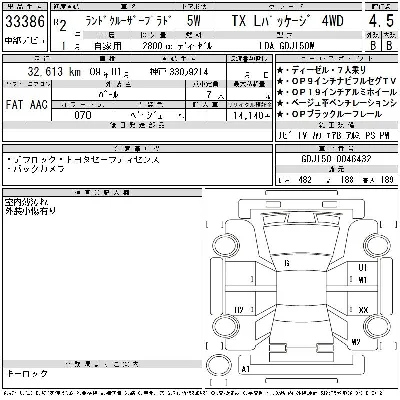Select the mileage 32,613 km
400x400 pixels.
click(x=54, y=71)
